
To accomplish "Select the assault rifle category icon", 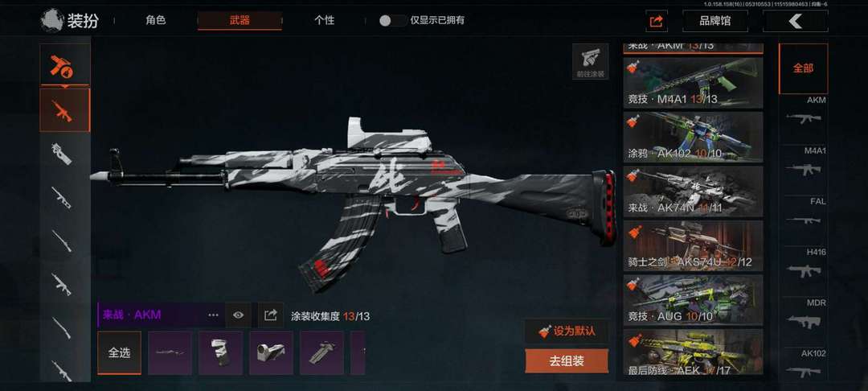I will pos(65,110).
